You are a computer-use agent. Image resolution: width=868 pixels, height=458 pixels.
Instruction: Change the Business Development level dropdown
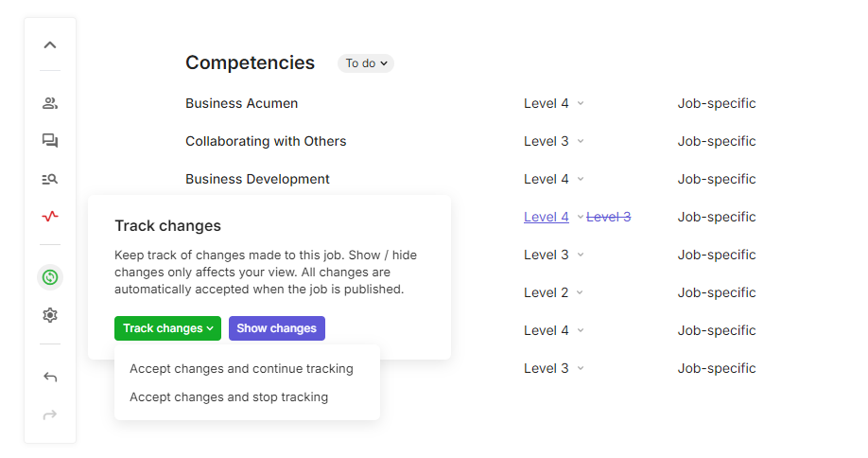(x=554, y=179)
